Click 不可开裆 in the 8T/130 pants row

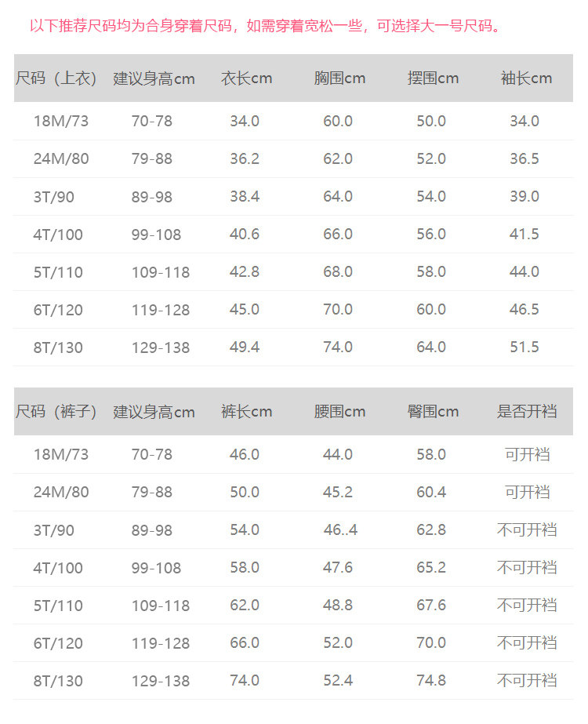(x=527, y=681)
